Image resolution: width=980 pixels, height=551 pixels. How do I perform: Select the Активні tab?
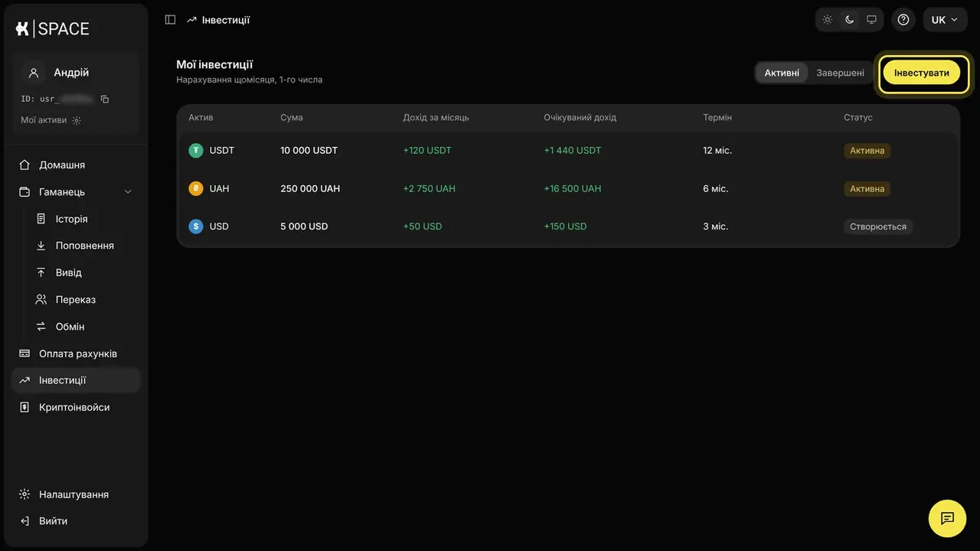point(782,73)
